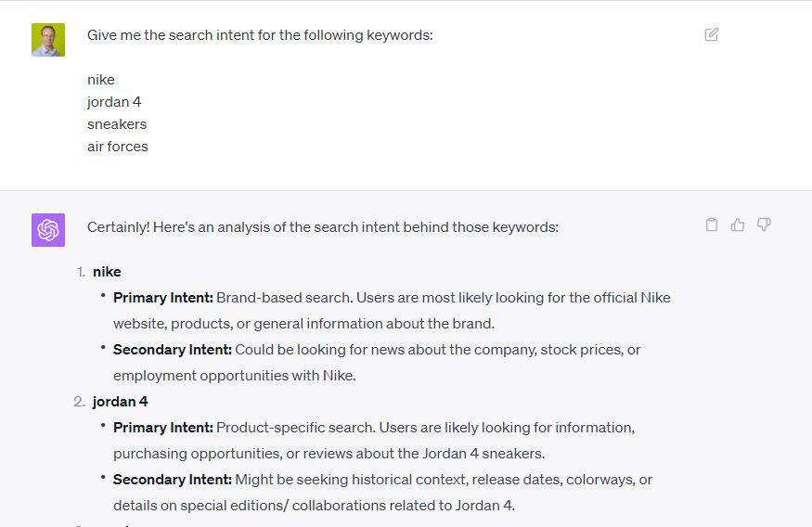812x527 pixels.
Task: Click the "sneakers" keyword in the user message
Action: [x=117, y=124]
